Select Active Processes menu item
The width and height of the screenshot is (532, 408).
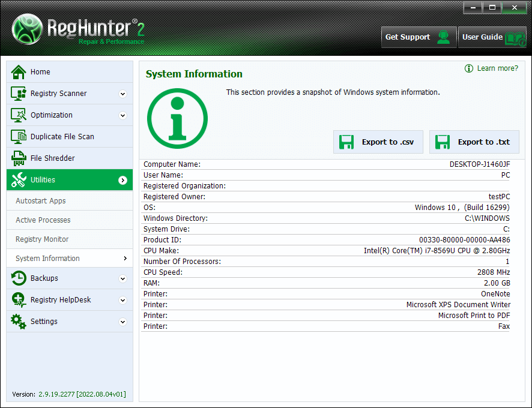(x=43, y=220)
